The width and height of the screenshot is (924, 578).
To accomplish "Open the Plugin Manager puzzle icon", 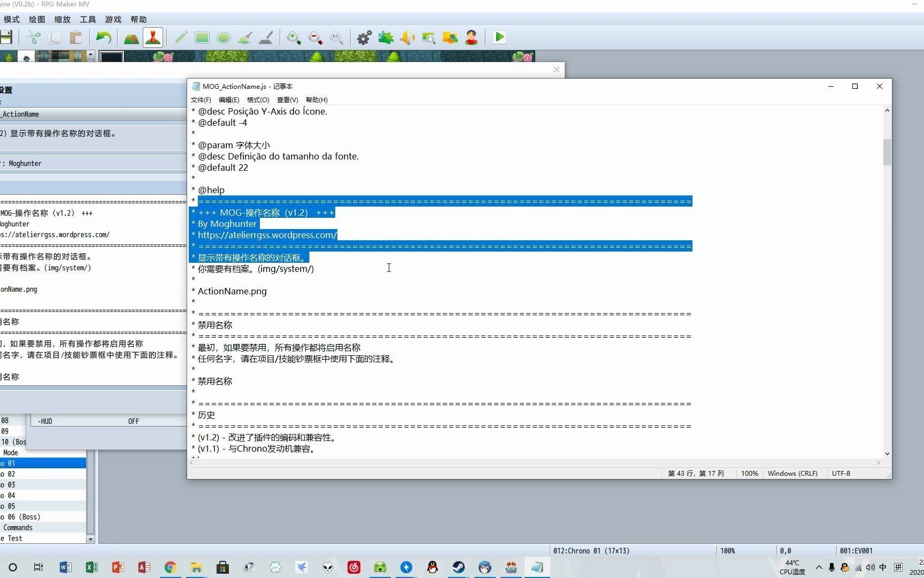I will (x=386, y=37).
